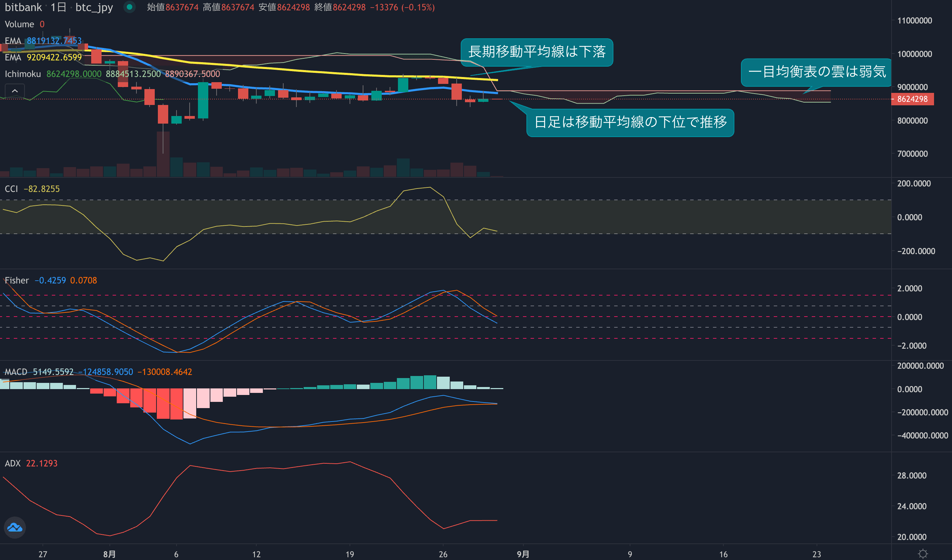Viewport: 952px width, 560px height.
Task: Click the green market status dot
Action: (130, 7)
